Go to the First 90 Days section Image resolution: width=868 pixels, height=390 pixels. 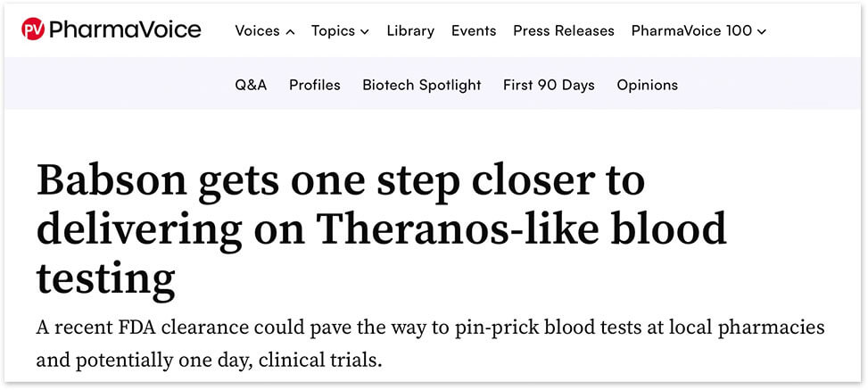click(549, 85)
